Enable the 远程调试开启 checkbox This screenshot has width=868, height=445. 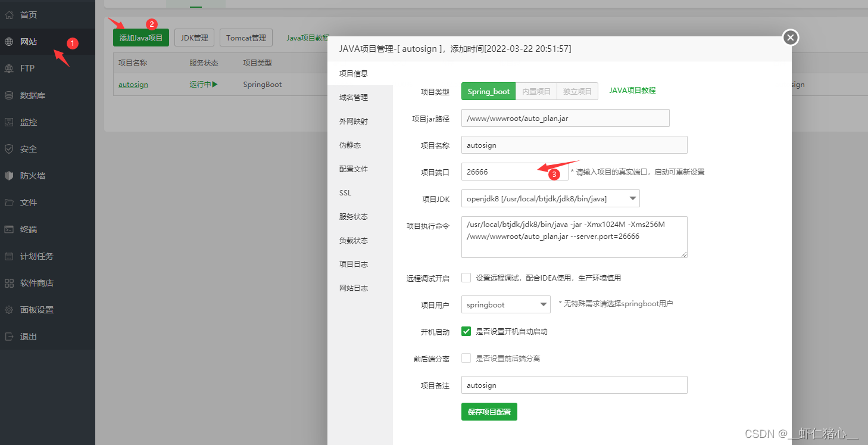coord(466,278)
